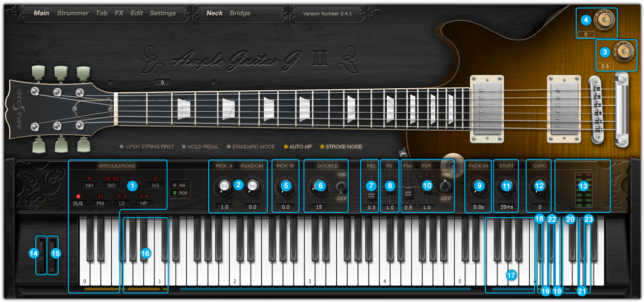This screenshot has width=644, height=302.
Task: Click the DOUBLE value field showing 15
Action: pos(319,207)
